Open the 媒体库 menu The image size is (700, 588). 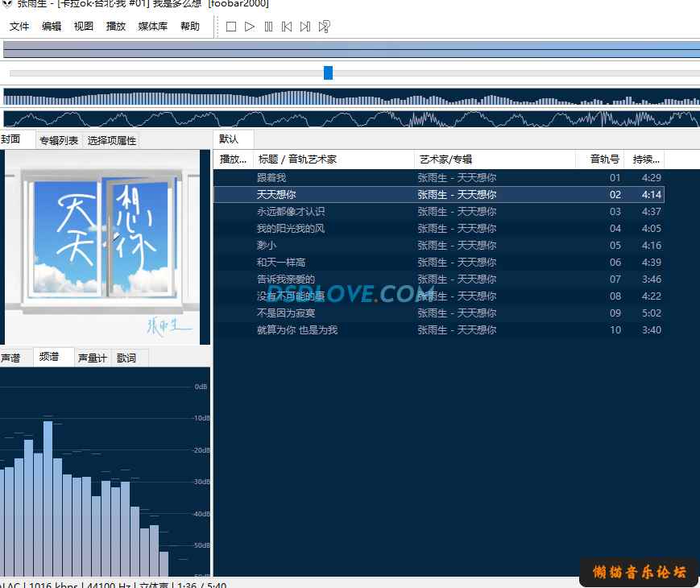[x=153, y=27]
